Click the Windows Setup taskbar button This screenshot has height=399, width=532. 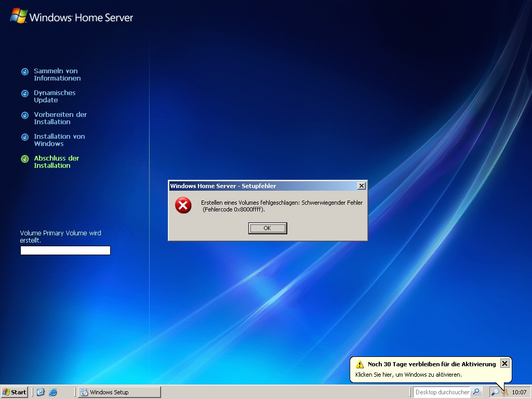[119, 392]
